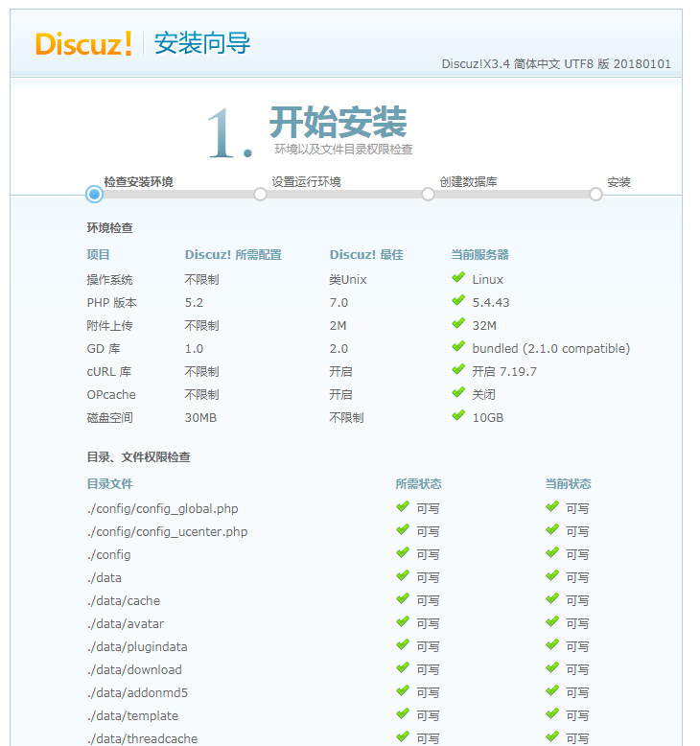This screenshot has height=746, width=700.
Task: Click required-status check for ./data/plugindata row
Action: pos(403,644)
